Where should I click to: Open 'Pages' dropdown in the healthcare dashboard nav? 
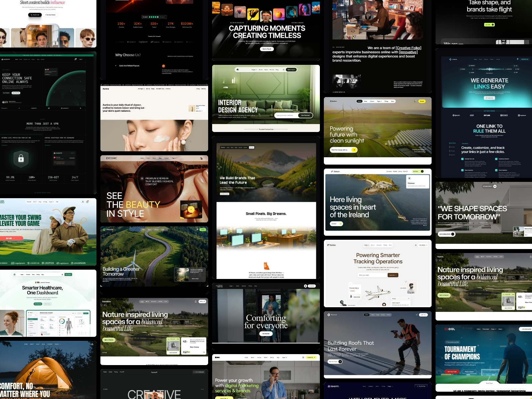click(22, 275)
